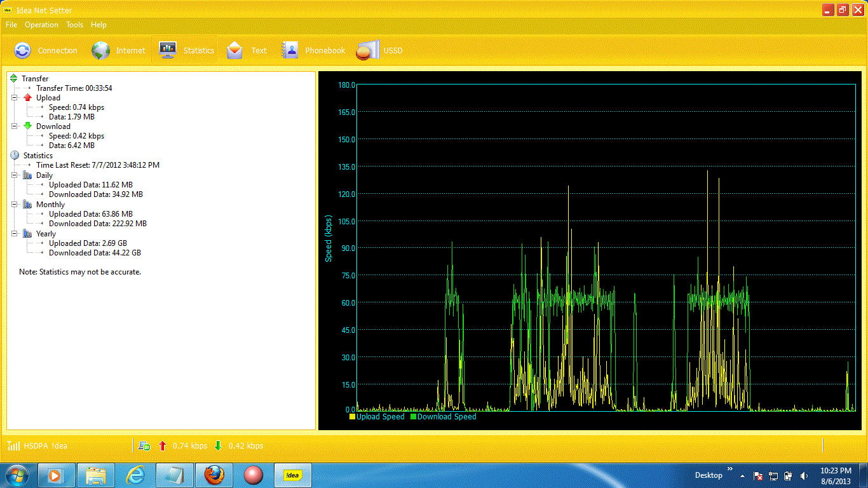Screen dimensions: 868x488
Task: Click the Yearly bar chart icon
Action: coord(27,234)
